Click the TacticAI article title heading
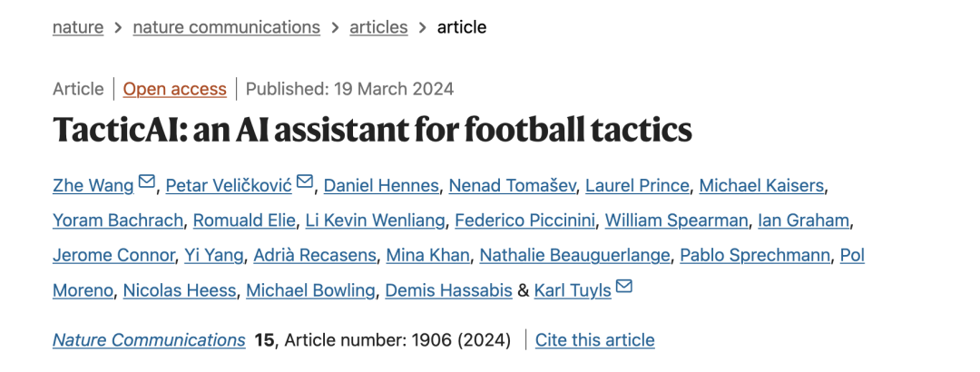980x372 pixels. (x=372, y=130)
